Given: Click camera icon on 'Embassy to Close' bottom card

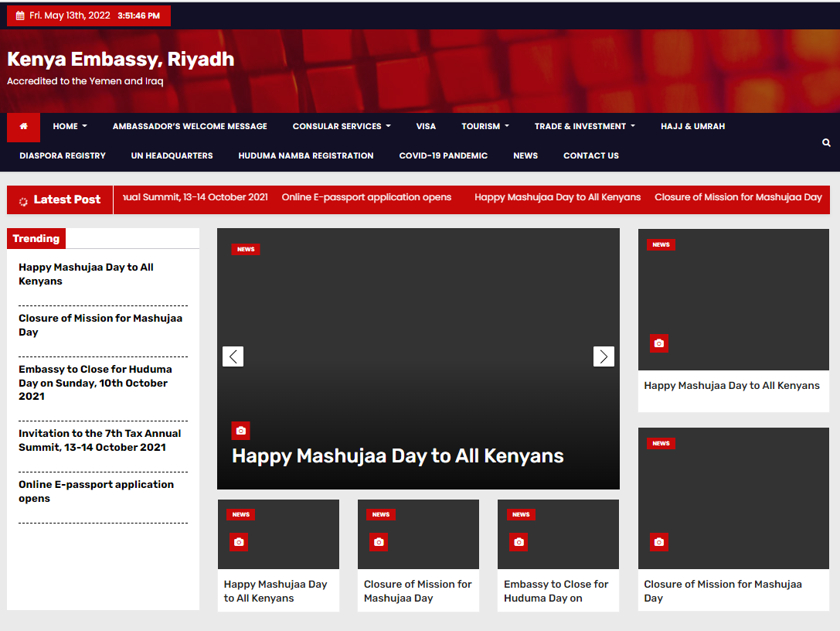Looking at the screenshot, I should click(x=519, y=542).
